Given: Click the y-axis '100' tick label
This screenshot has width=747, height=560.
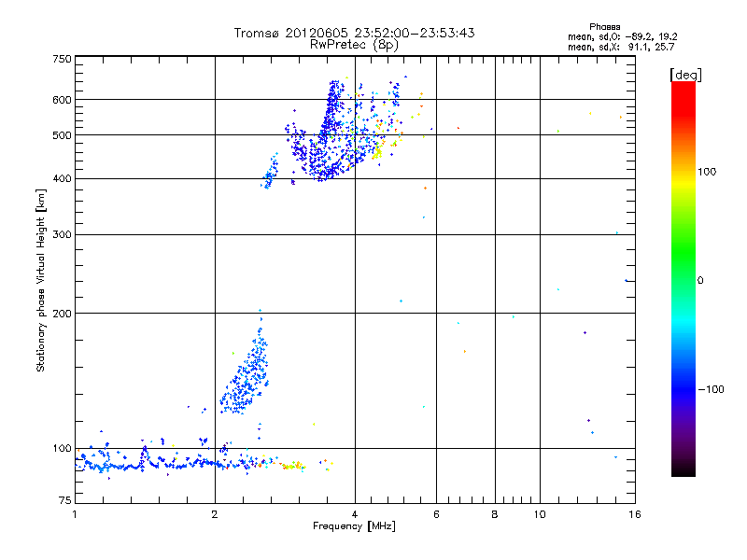Looking at the screenshot, I should click(x=62, y=448).
